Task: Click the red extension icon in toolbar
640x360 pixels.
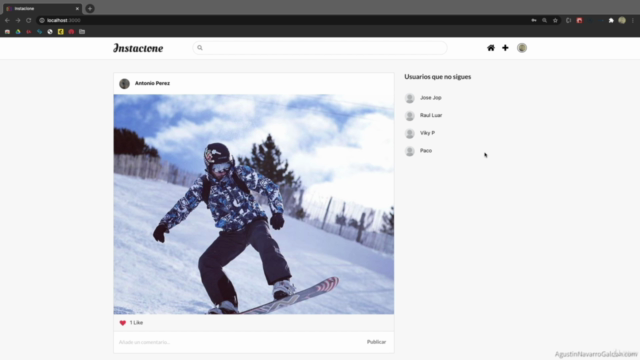Action: 579,20
